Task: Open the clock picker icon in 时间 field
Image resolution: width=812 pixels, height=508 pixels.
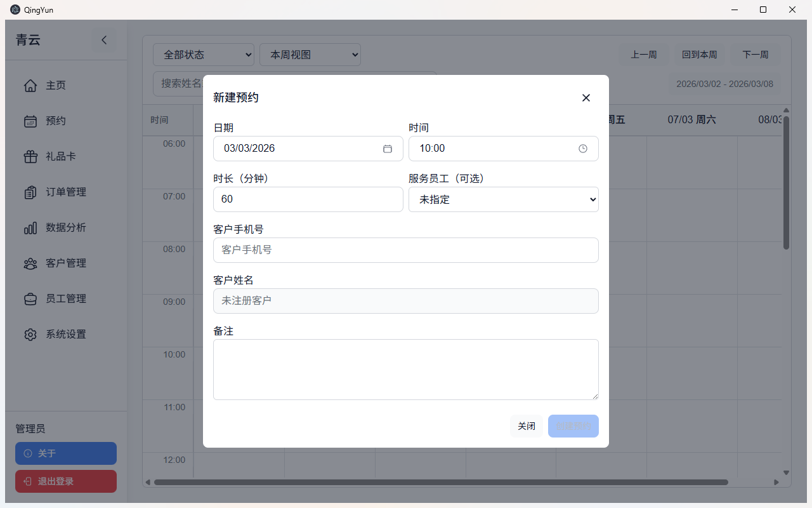Action: click(583, 149)
